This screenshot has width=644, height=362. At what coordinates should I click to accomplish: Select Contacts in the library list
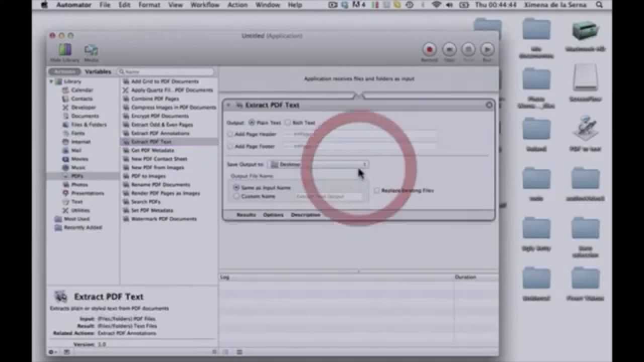click(x=82, y=99)
